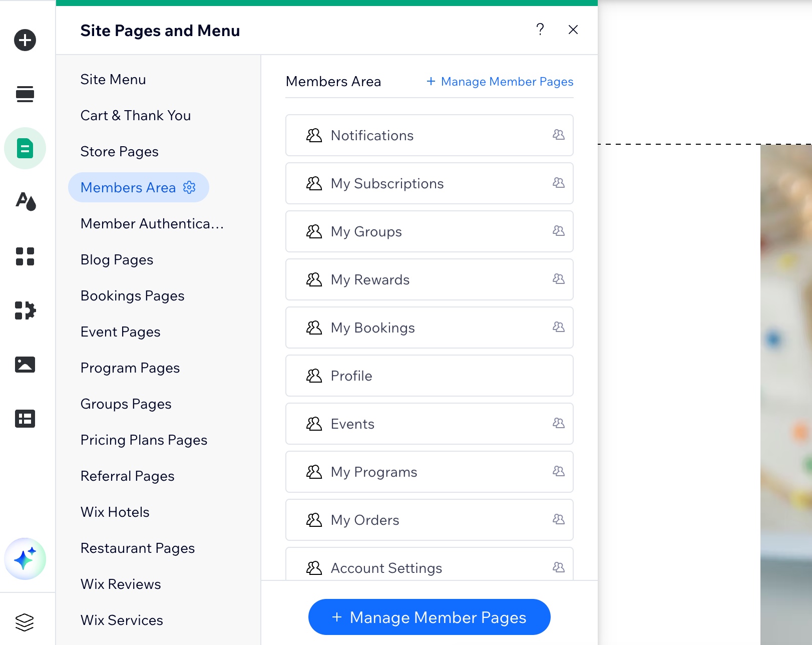
Task: Select Blog Pages category
Action: (117, 259)
